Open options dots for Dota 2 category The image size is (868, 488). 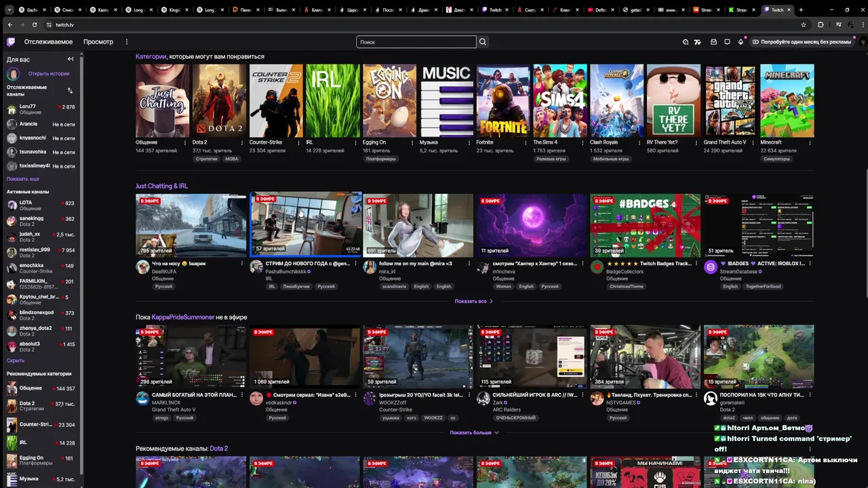tap(241, 143)
